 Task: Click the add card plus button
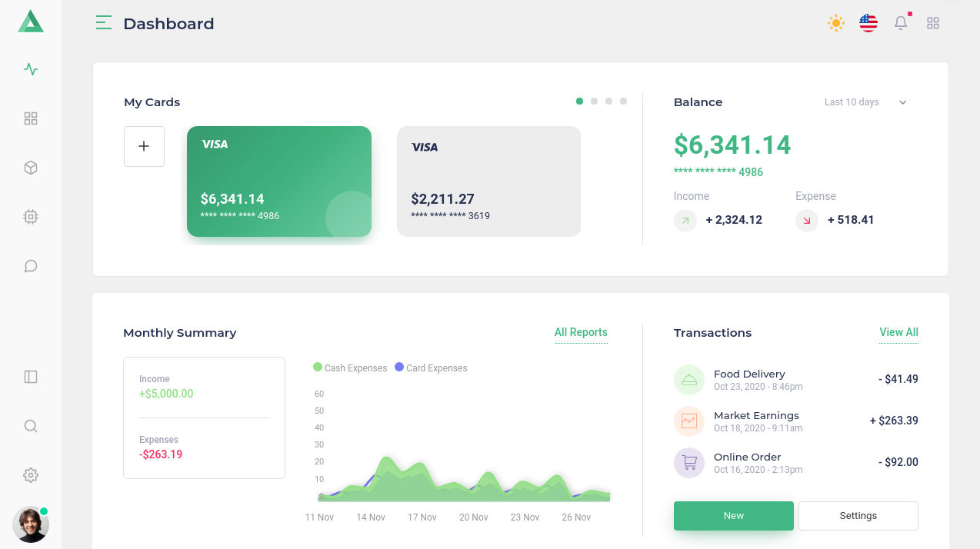pyautogui.click(x=144, y=146)
